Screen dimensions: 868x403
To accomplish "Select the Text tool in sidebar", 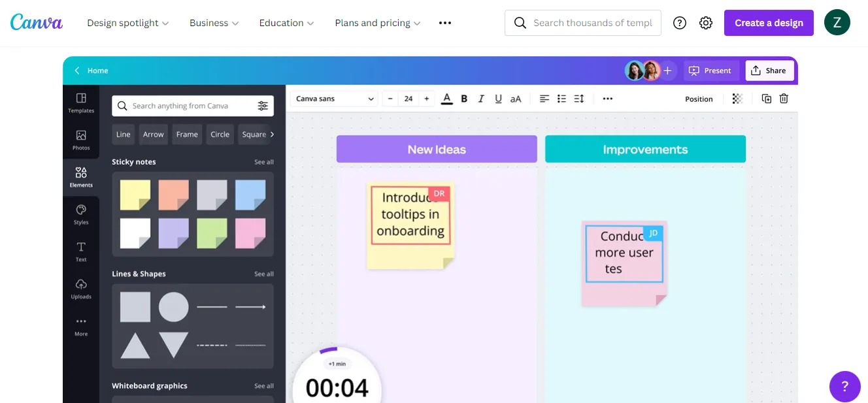I will tap(81, 251).
